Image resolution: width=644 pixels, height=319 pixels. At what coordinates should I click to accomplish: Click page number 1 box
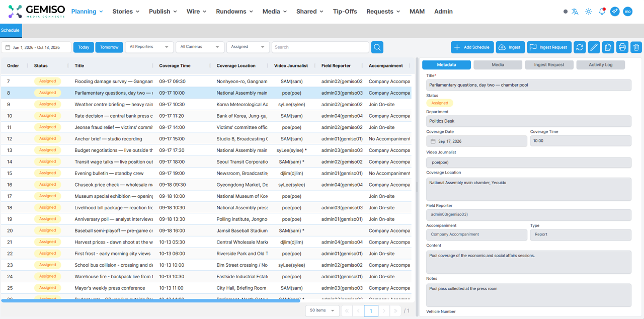[371, 311]
